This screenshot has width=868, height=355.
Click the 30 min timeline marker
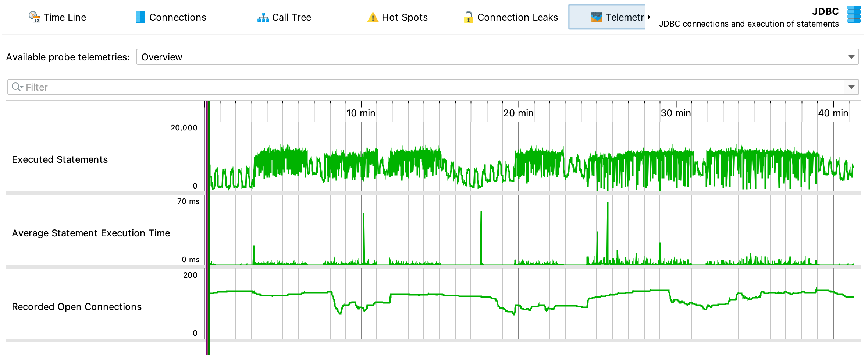coord(676,113)
